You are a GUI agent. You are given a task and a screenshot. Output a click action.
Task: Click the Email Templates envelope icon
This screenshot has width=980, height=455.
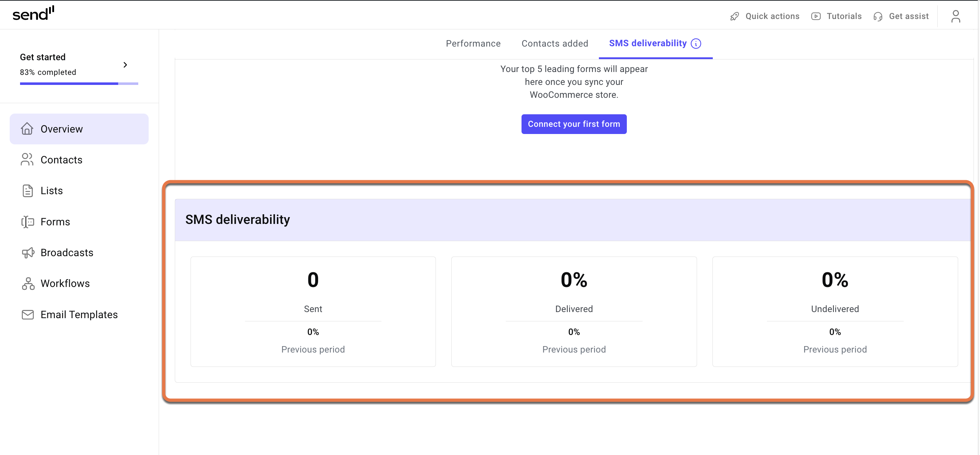[x=27, y=314]
